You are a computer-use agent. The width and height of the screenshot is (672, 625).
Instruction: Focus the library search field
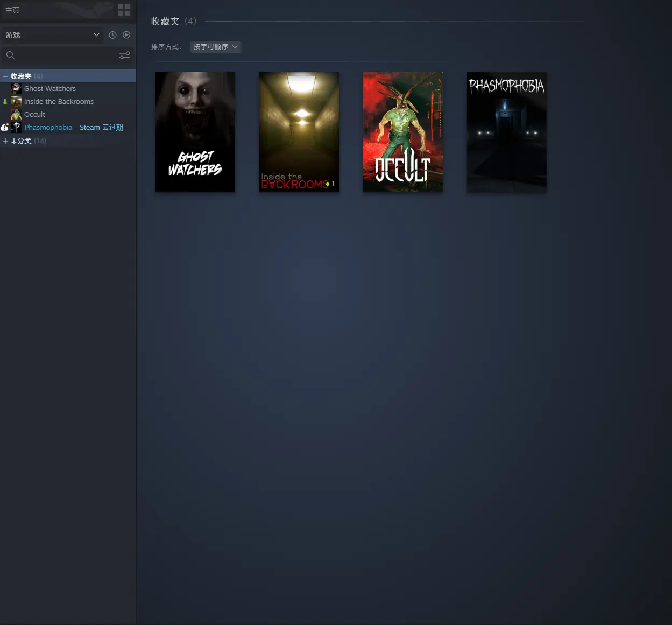click(60, 55)
